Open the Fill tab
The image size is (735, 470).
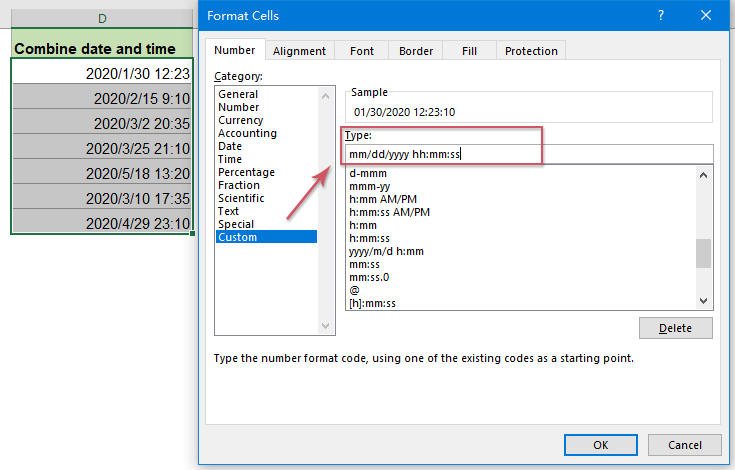coord(469,51)
